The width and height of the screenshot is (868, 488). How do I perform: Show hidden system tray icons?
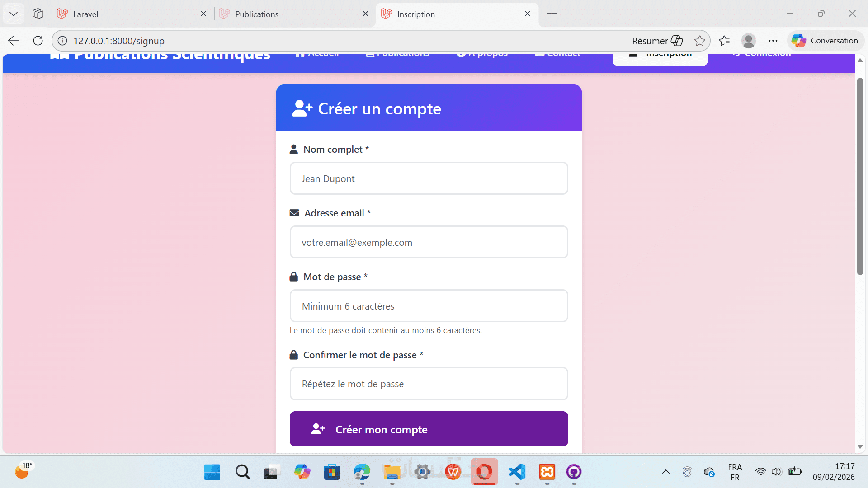point(665,472)
